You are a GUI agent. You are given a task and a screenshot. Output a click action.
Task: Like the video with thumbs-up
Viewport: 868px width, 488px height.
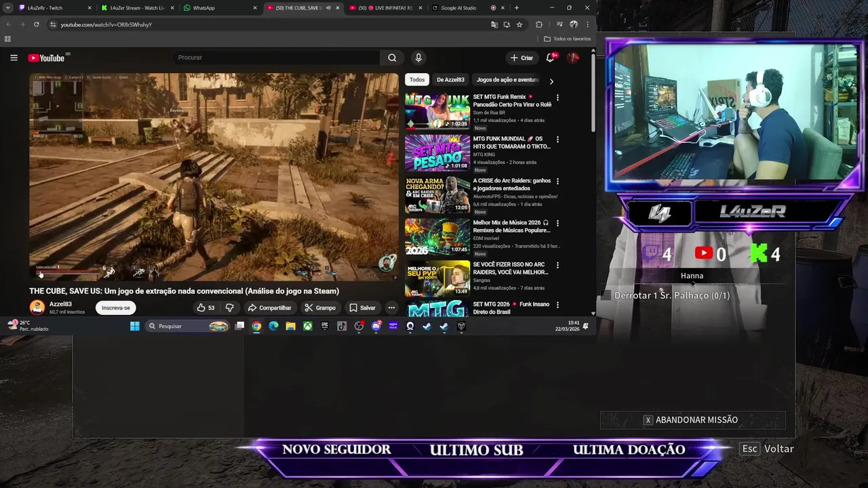(x=205, y=308)
